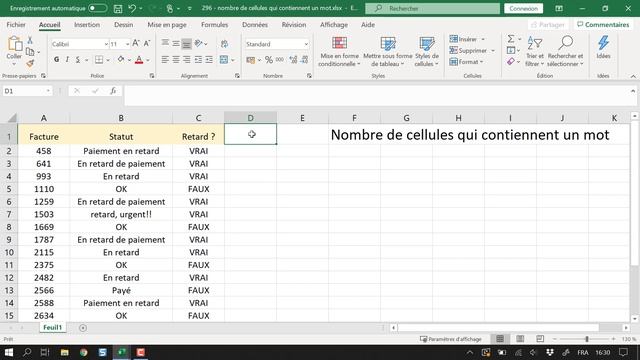The width and height of the screenshot is (640, 360).
Task: Click Paramètres d'affichage in status bar
Action: click(x=451, y=339)
